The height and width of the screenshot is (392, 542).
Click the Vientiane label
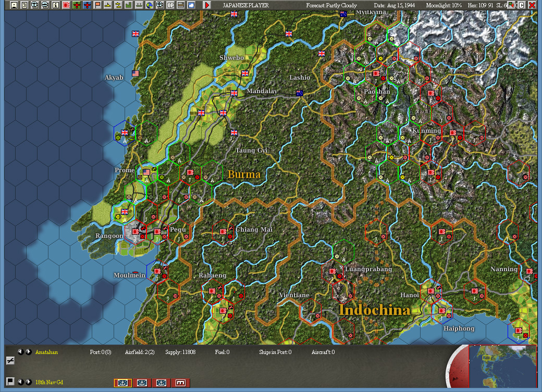tap(294, 295)
